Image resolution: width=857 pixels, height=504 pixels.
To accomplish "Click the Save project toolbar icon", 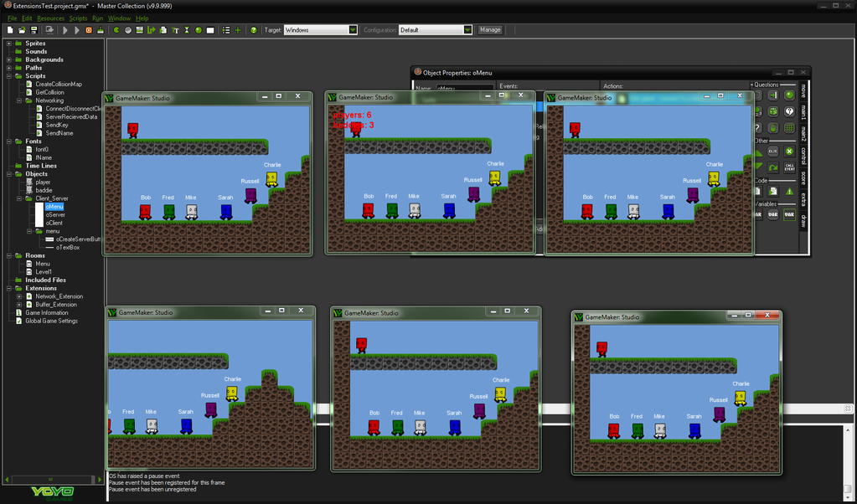I will 34,30.
